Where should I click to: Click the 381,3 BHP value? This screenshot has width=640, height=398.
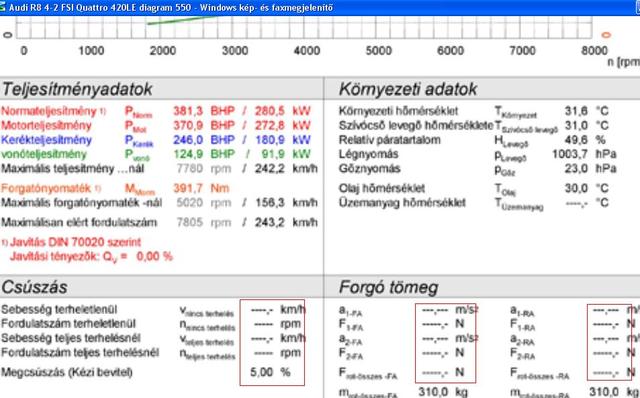tap(204, 111)
